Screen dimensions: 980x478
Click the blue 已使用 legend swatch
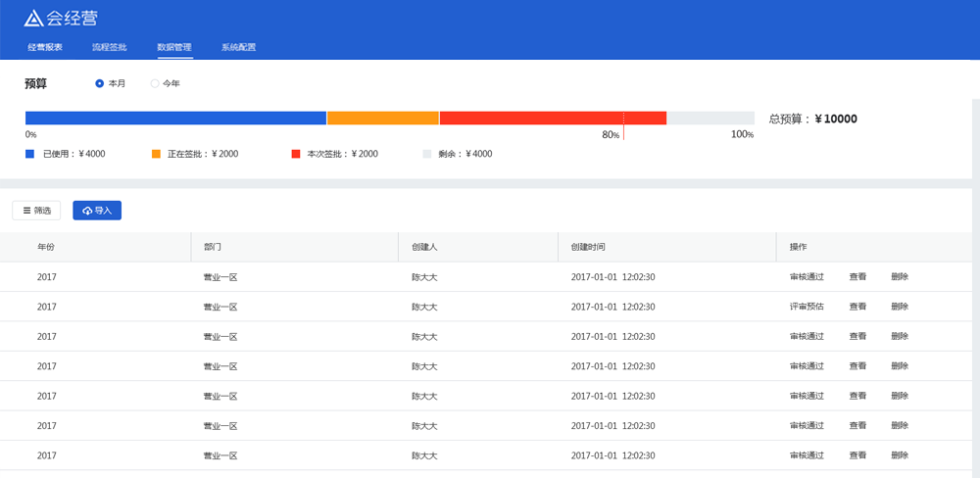[x=29, y=154]
